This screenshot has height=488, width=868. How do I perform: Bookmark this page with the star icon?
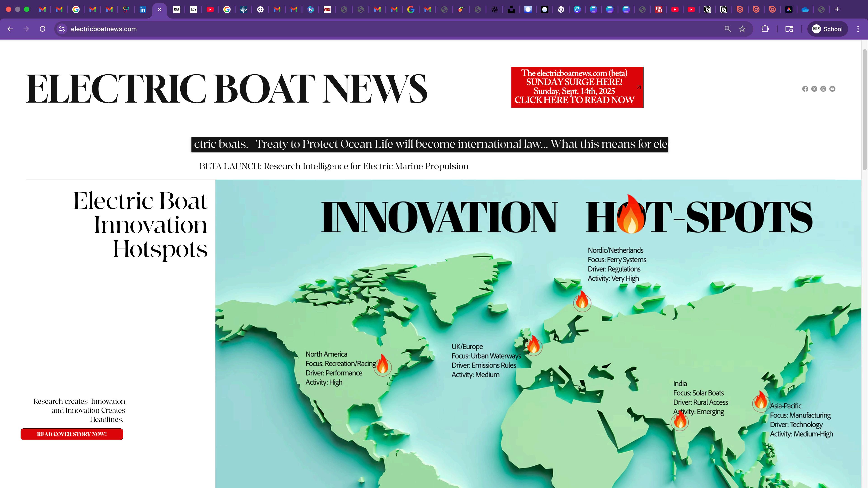click(742, 29)
